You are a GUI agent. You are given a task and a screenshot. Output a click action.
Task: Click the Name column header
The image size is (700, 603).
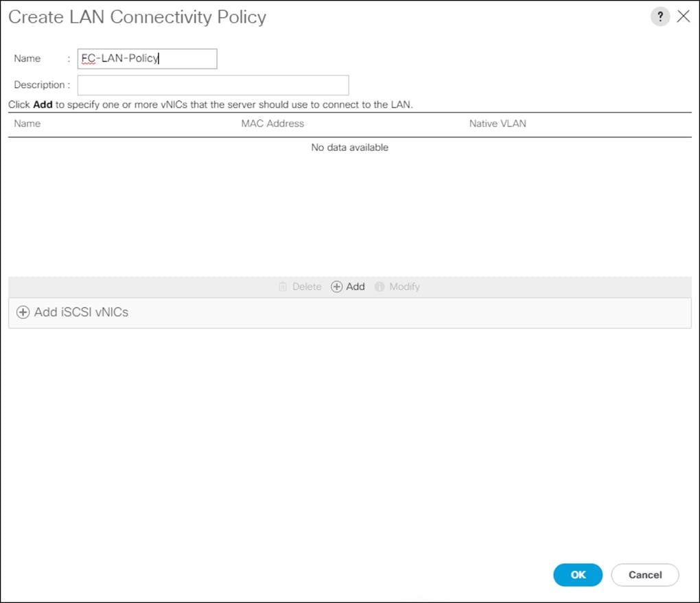point(27,123)
